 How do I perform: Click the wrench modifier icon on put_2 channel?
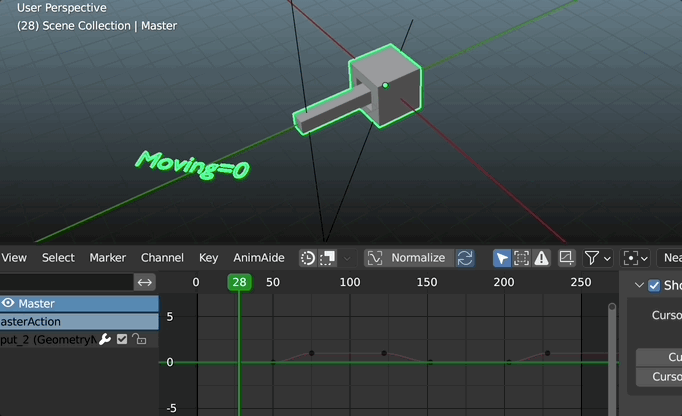[x=105, y=339]
